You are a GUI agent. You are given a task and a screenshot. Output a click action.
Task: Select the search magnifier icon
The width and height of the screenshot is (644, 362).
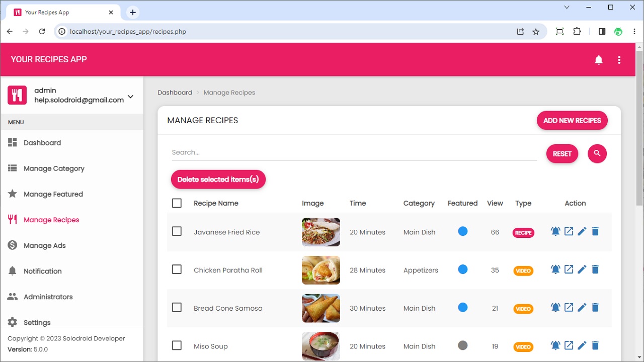[x=597, y=153]
